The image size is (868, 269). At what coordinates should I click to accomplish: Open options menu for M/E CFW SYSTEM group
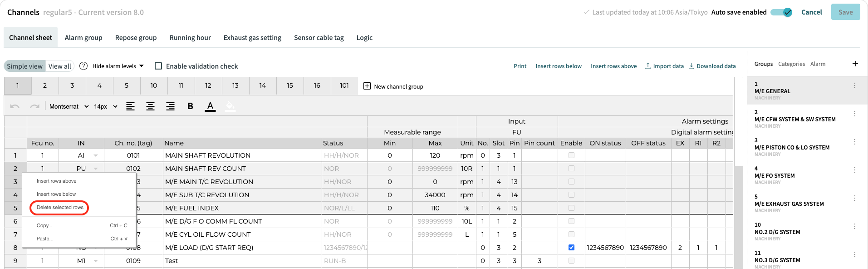(x=855, y=114)
